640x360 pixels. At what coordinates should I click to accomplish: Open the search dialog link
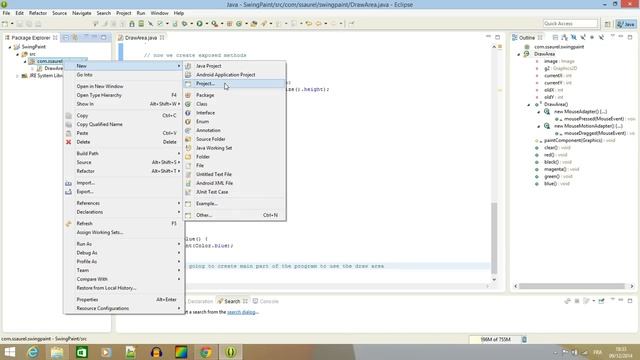tap(242, 312)
